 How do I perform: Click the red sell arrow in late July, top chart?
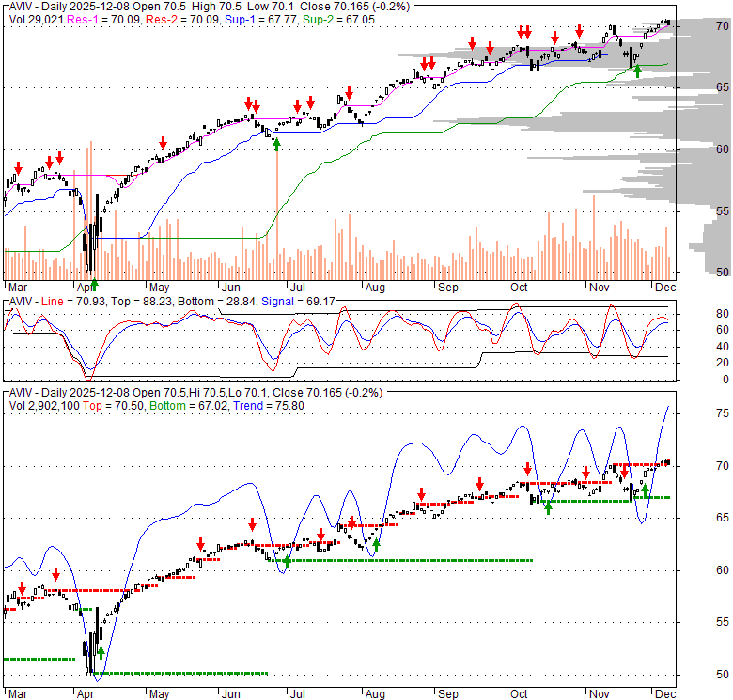pyautogui.click(x=349, y=93)
